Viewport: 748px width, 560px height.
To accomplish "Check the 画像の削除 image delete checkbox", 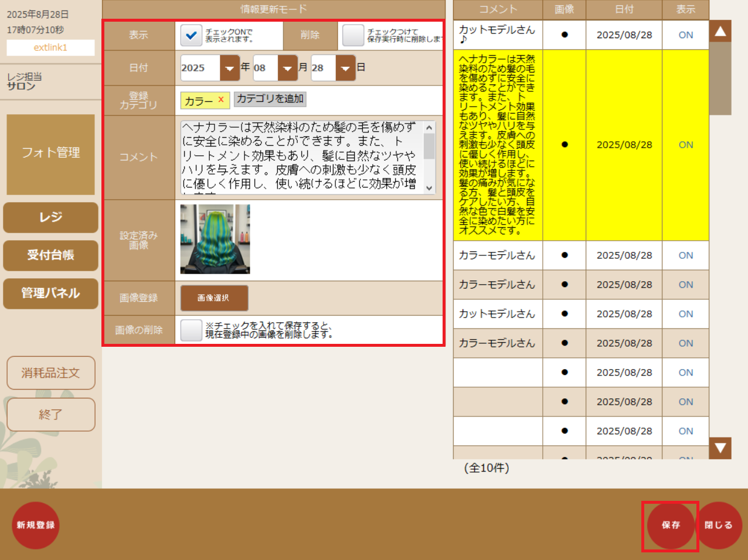I will (191, 330).
